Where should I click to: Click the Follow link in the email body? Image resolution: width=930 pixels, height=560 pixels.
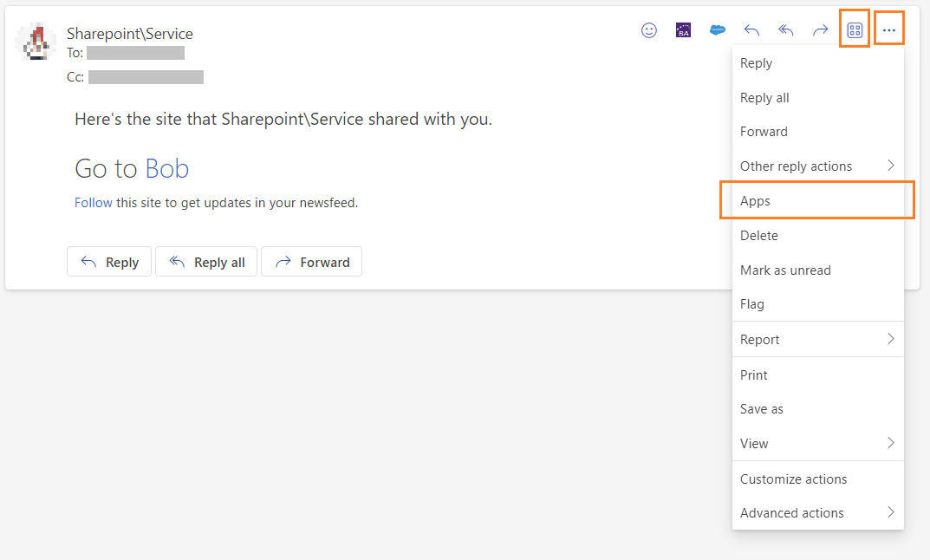click(93, 203)
